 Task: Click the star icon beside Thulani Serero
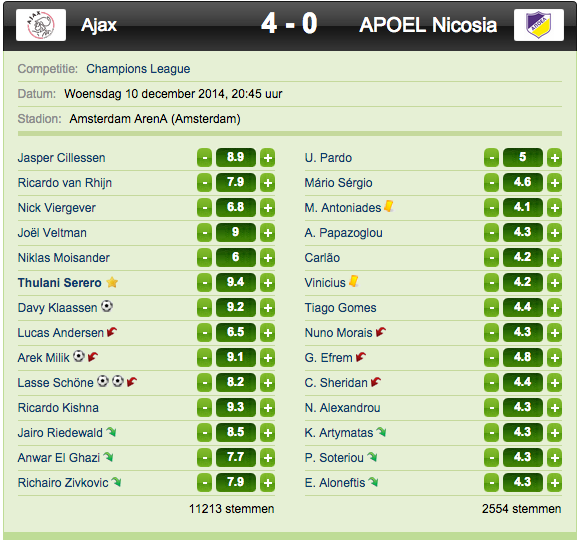coord(112,282)
